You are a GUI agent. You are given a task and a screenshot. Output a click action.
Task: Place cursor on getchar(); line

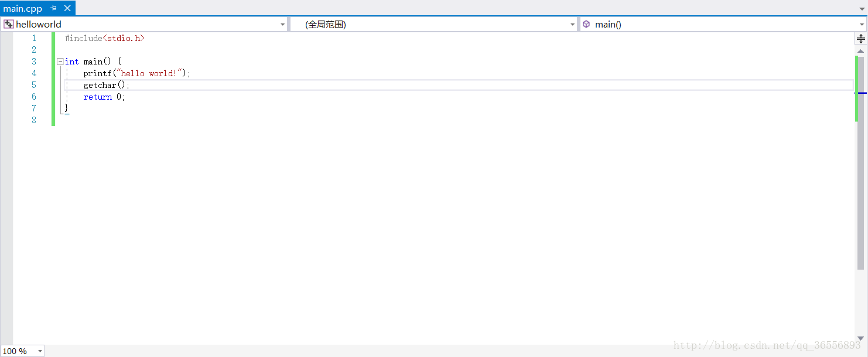click(107, 85)
